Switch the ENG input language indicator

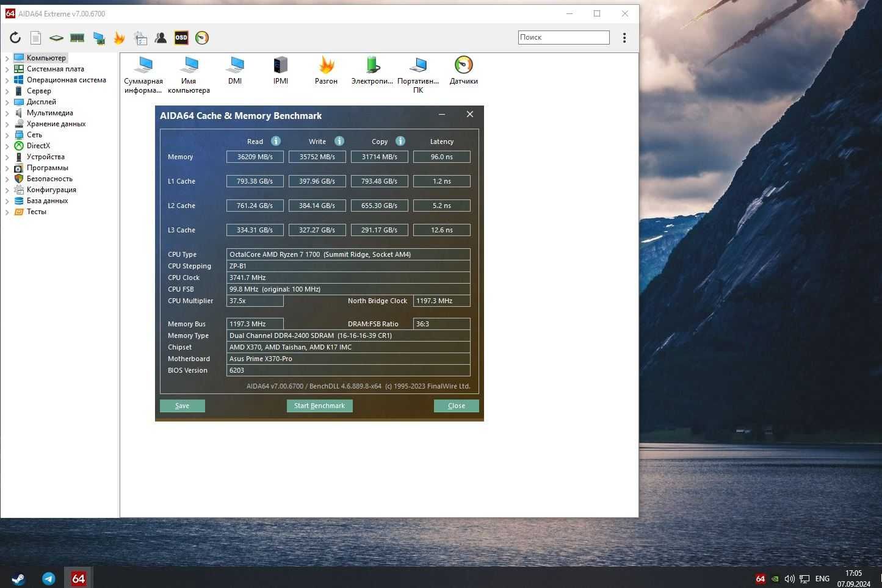tap(822, 579)
